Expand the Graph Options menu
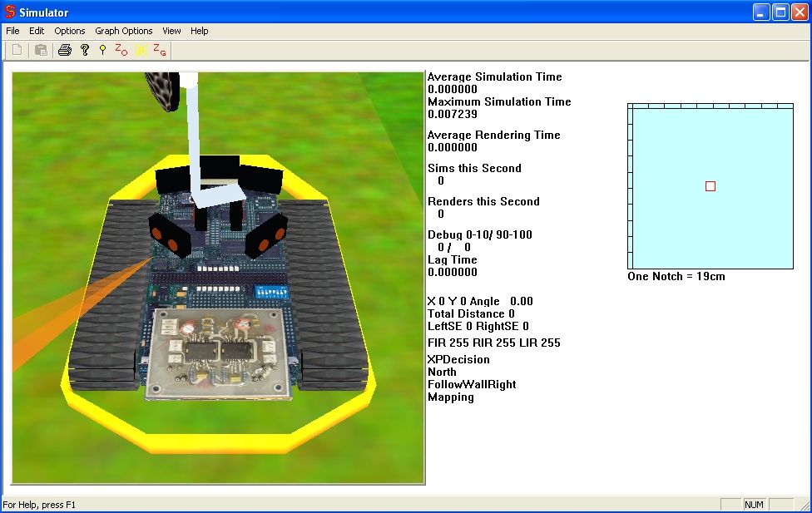Image resolution: width=812 pixels, height=513 pixels. tap(123, 31)
